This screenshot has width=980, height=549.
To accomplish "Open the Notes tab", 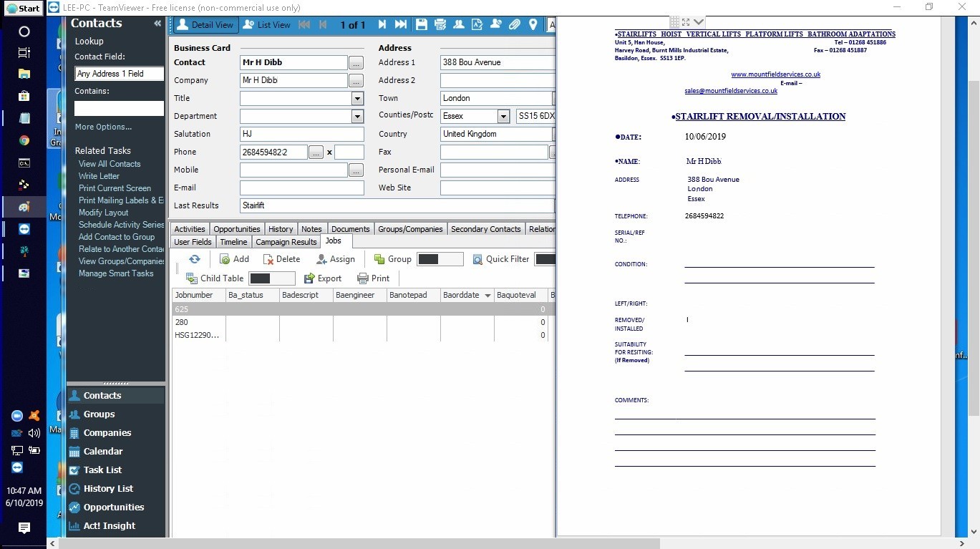I will [311, 229].
